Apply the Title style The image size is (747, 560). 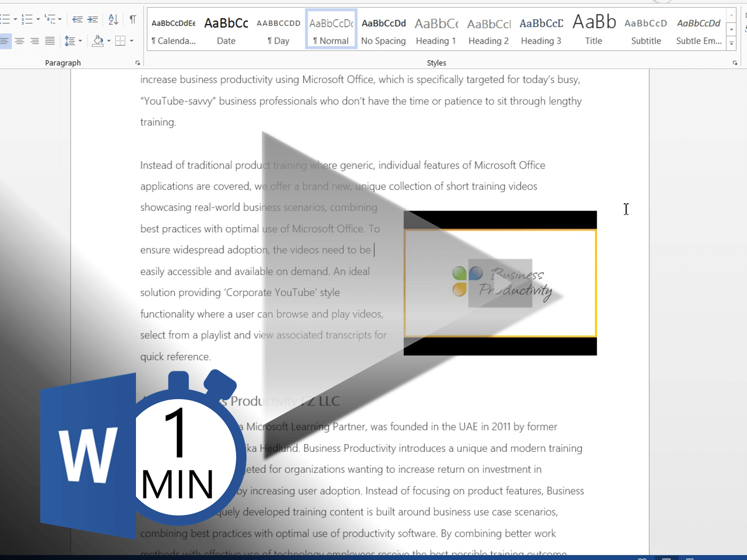click(x=594, y=30)
